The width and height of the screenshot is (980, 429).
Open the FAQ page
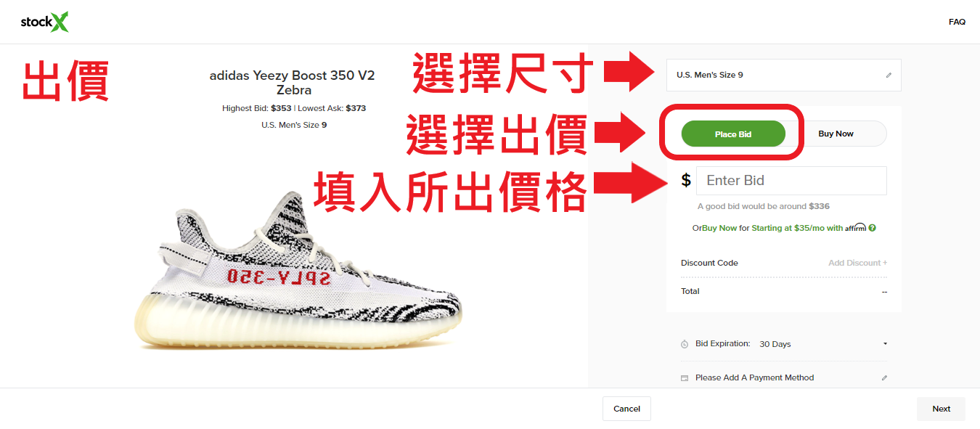957,22
